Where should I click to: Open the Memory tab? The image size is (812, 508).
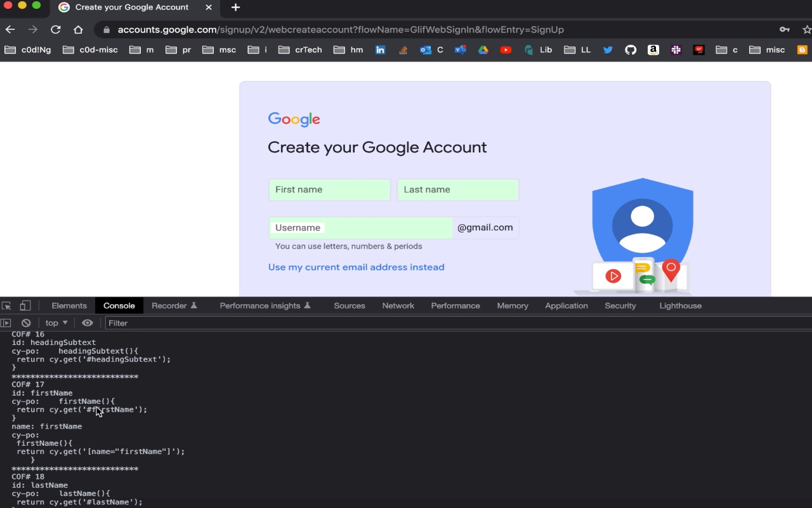513,305
